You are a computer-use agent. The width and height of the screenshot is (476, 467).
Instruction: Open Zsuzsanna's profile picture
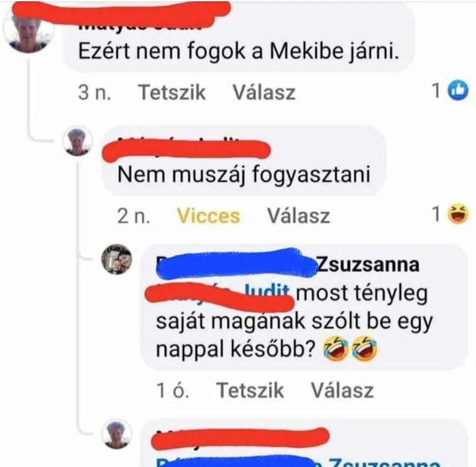coord(117,260)
